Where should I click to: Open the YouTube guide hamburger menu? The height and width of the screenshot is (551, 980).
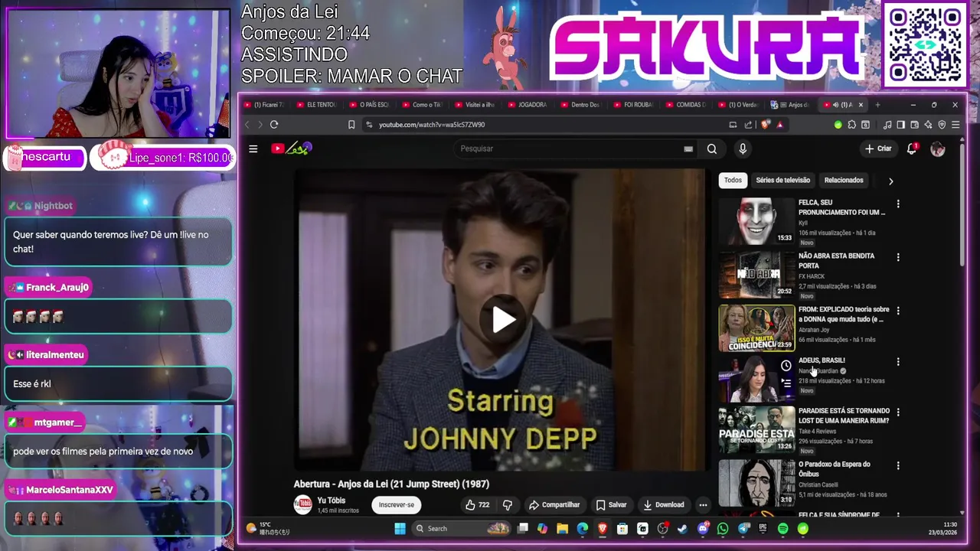tap(253, 148)
